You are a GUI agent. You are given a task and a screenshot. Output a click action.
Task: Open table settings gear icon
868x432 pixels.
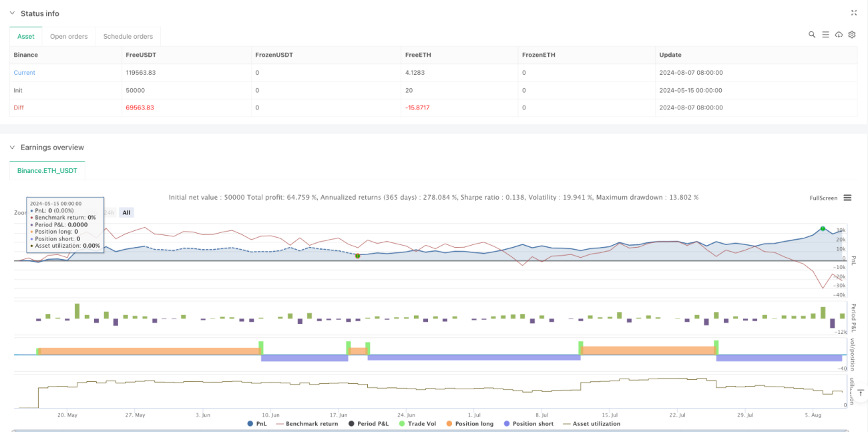tap(852, 35)
